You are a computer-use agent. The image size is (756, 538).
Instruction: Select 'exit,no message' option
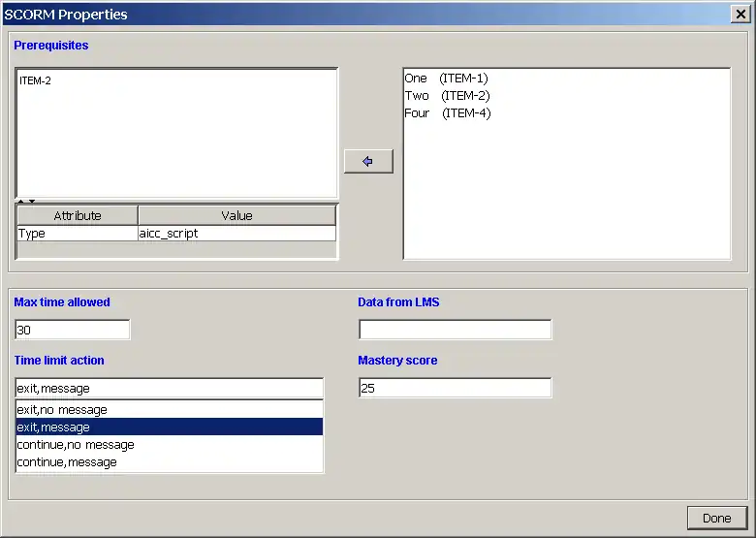tap(169, 410)
